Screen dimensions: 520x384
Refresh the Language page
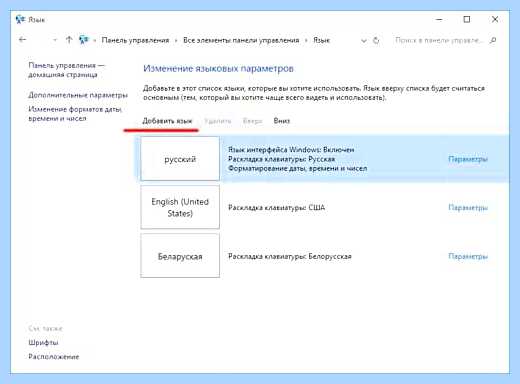[x=376, y=40]
